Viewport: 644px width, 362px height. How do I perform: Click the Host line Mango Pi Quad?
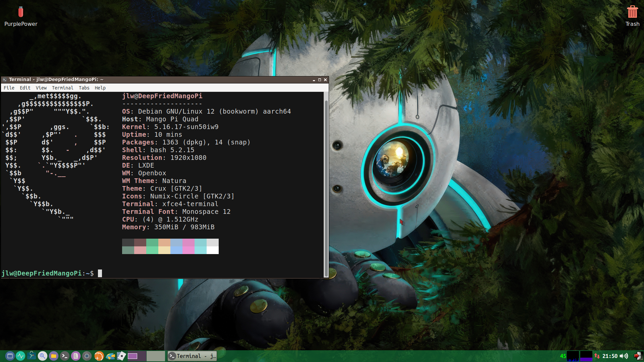[x=160, y=119]
